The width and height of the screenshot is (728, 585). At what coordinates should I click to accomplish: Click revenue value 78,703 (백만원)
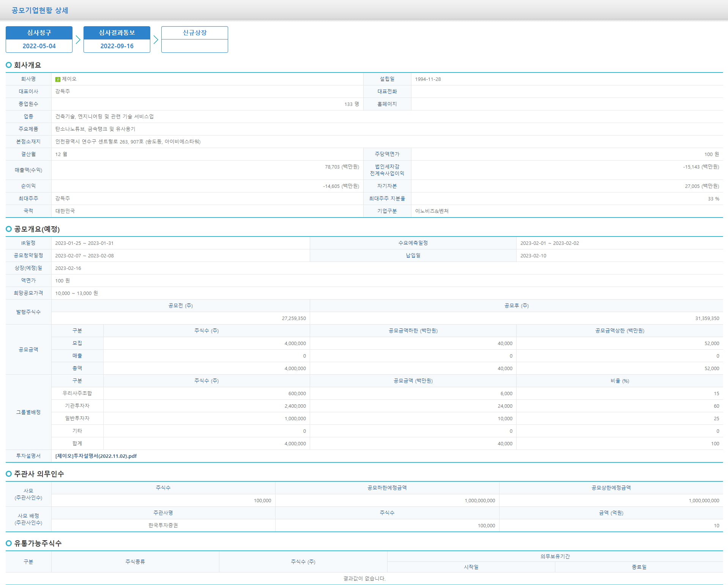[x=342, y=167]
